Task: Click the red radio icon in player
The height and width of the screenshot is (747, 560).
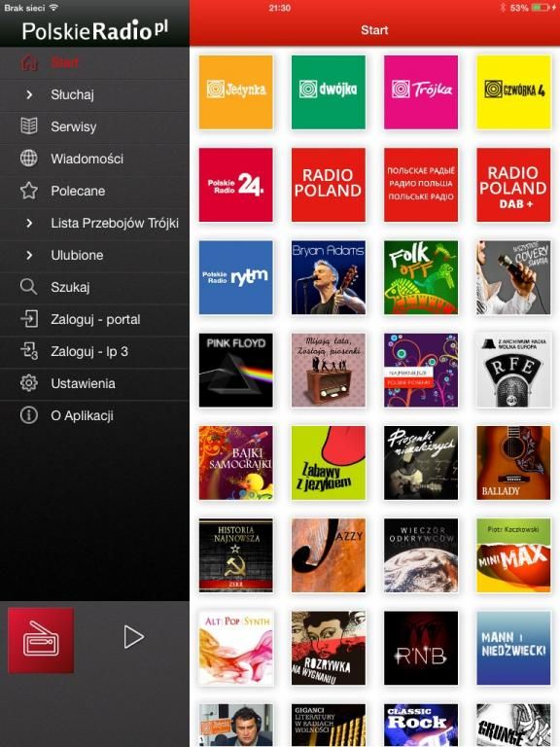Action: 41,640
